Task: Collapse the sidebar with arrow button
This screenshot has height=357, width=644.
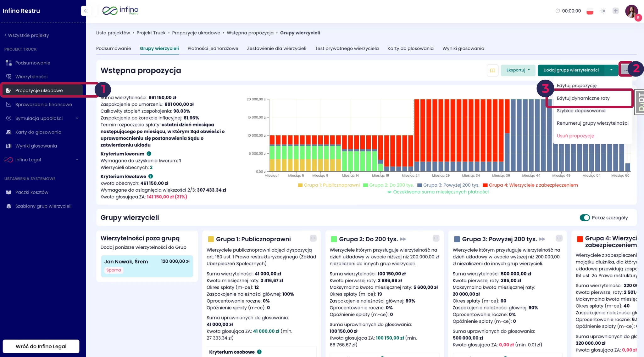Action: [x=85, y=11]
